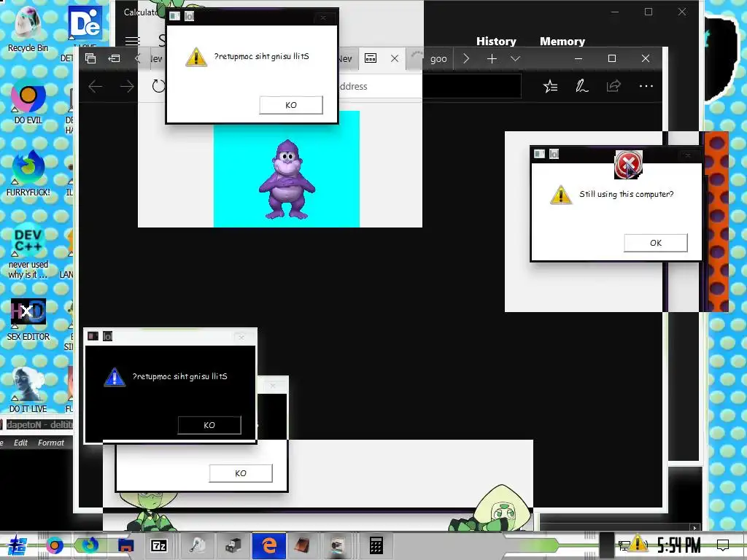
Task: Expand Edge tab previews with the down chevron
Action: pos(516,59)
